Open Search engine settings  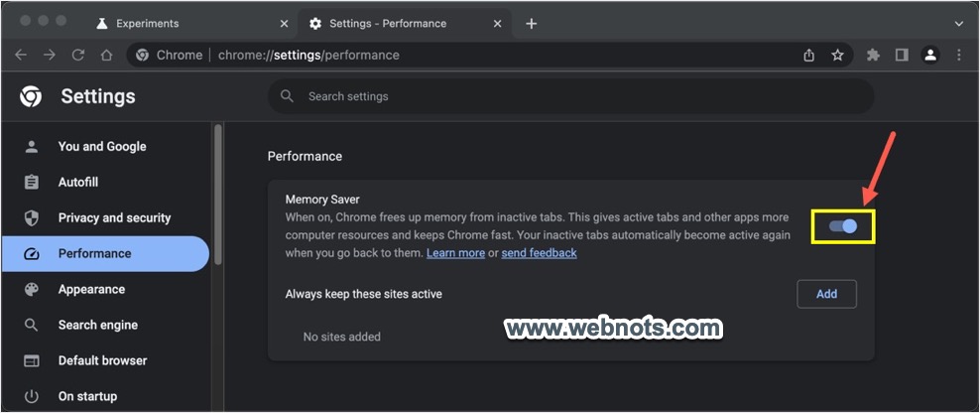(x=98, y=325)
